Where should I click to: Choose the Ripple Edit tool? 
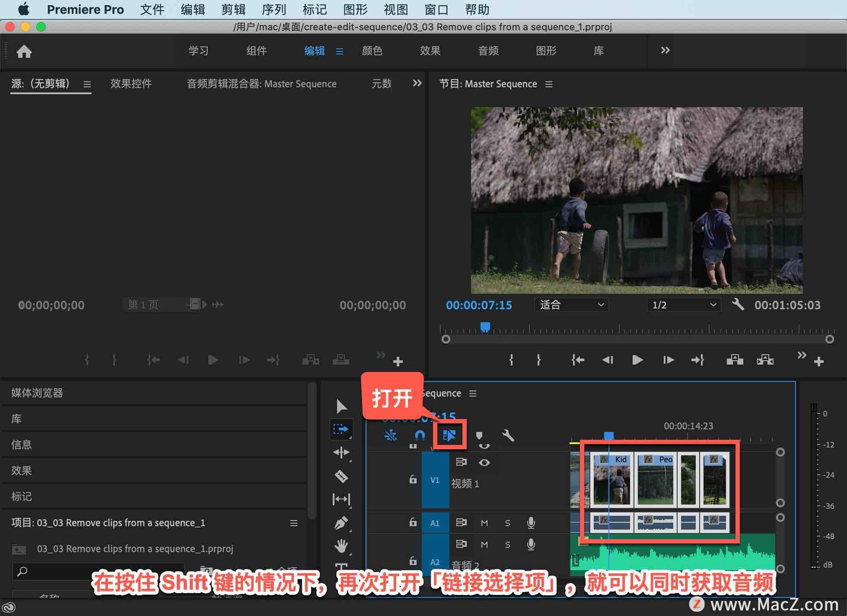pyautogui.click(x=341, y=452)
